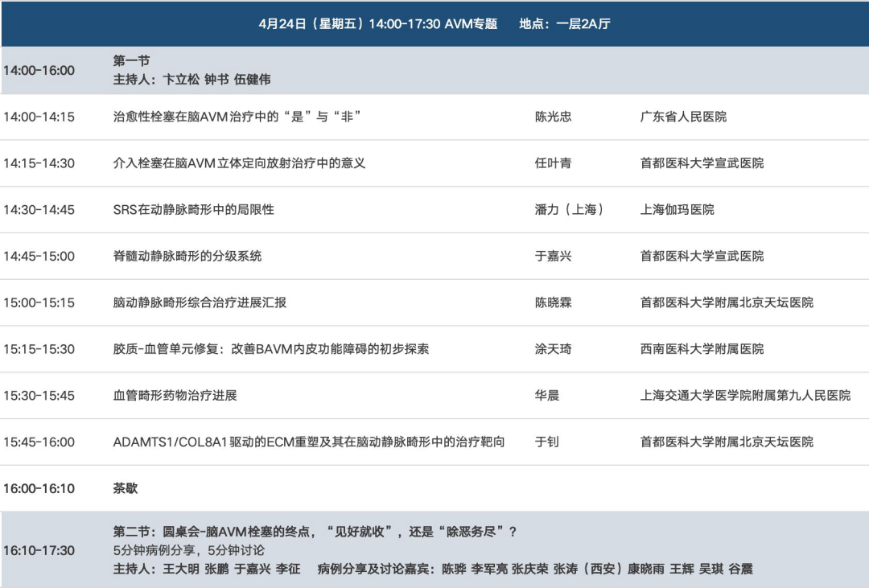Select the 脑动静脉畸形综合治疗进展汇报 talk title
Image resolution: width=869 pixels, height=588 pixels.
200,303
